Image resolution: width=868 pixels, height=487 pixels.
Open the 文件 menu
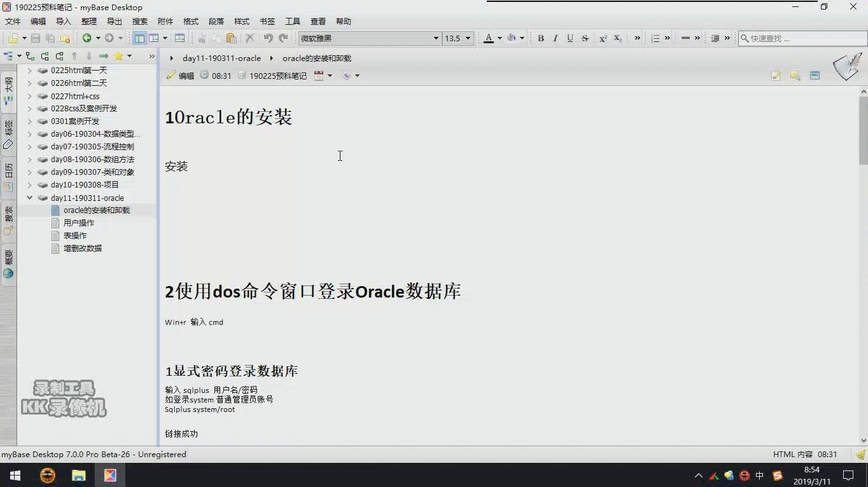tap(13, 21)
